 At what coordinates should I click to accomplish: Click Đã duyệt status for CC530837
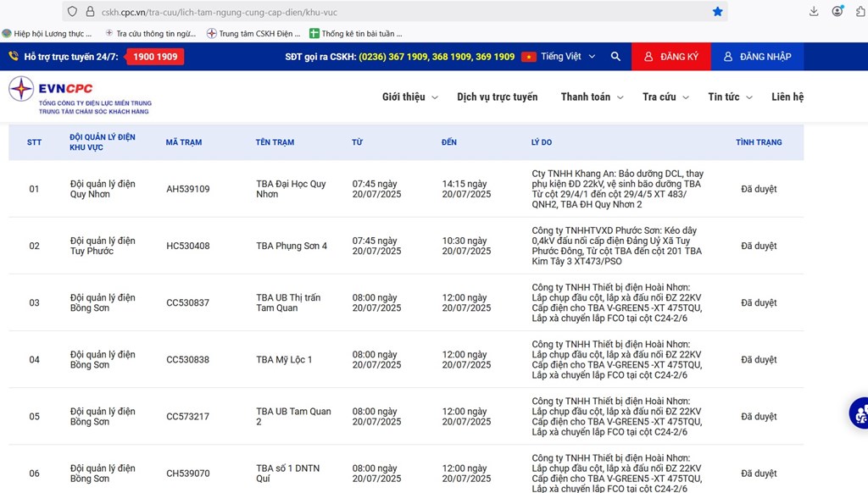tap(759, 303)
